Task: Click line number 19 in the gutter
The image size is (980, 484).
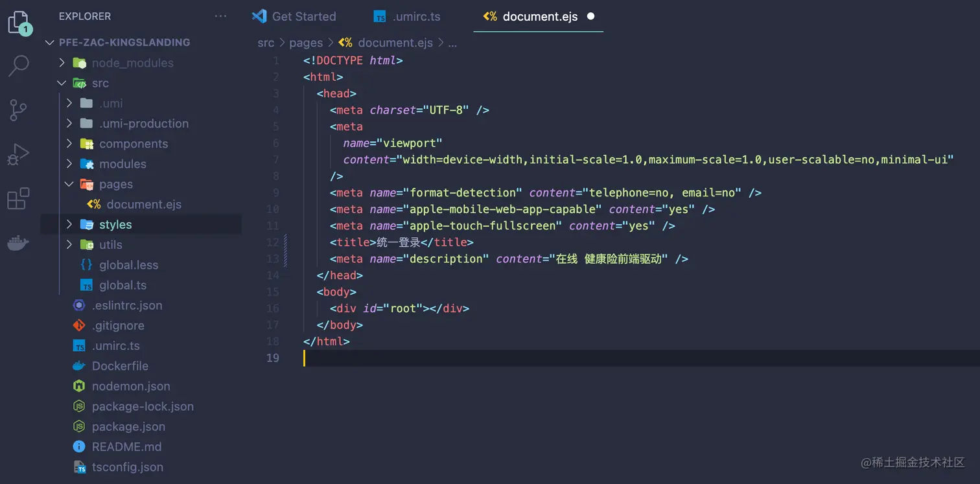Action: pos(273,358)
